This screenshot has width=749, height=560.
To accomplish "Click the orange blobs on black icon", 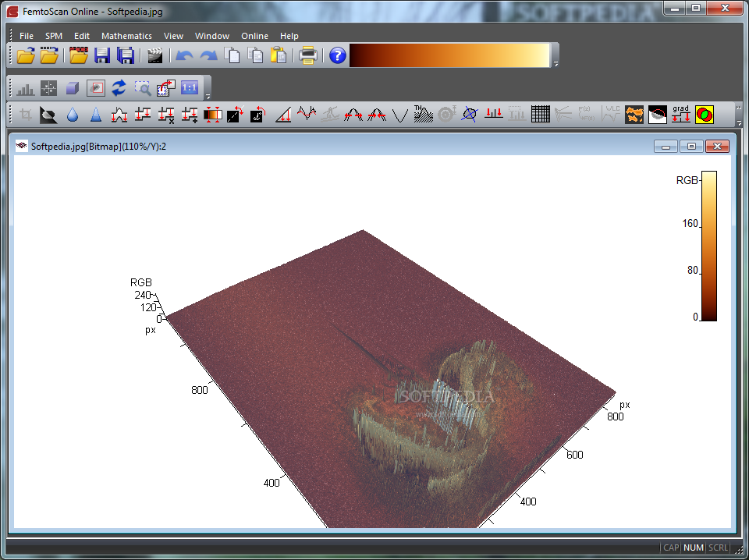I will pos(634,115).
